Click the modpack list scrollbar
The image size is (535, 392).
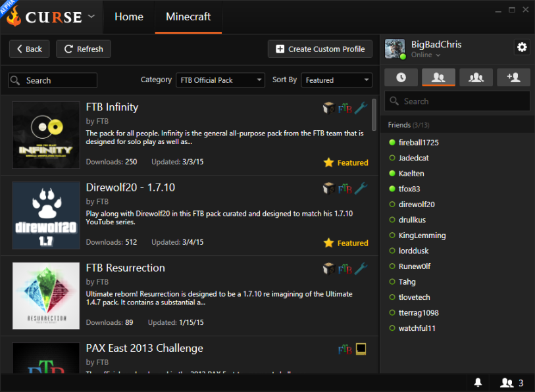click(x=374, y=114)
